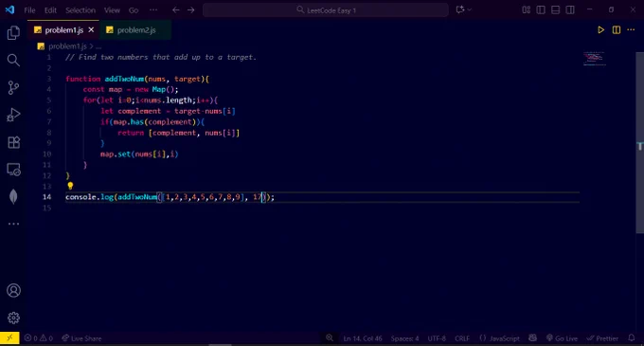Open the Edit menu
The image size is (644, 346).
coord(50,10)
